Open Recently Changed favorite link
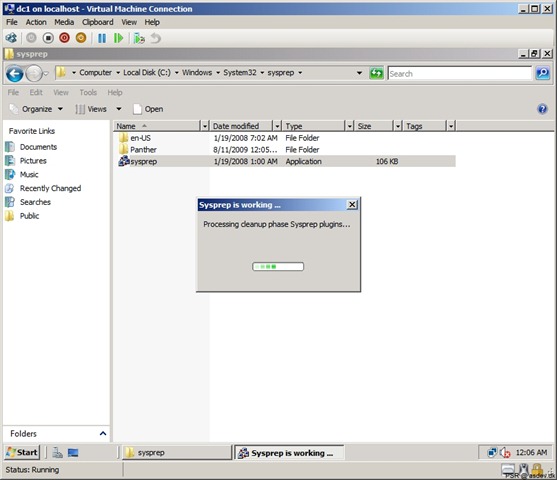This screenshot has width=557, height=480. click(50, 188)
